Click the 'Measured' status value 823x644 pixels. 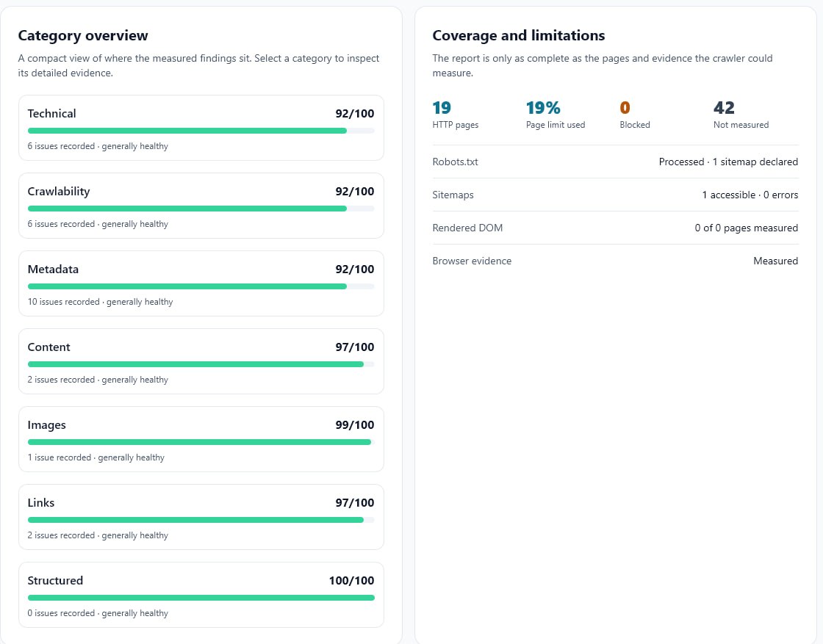pos(776,261)
